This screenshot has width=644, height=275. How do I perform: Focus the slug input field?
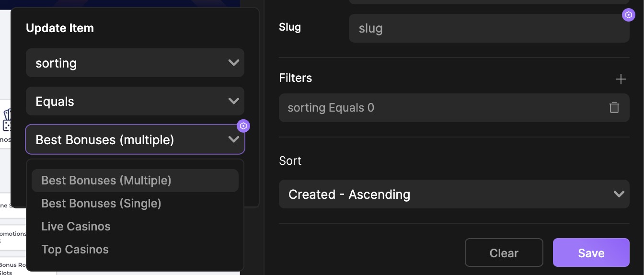coord(489,28)
